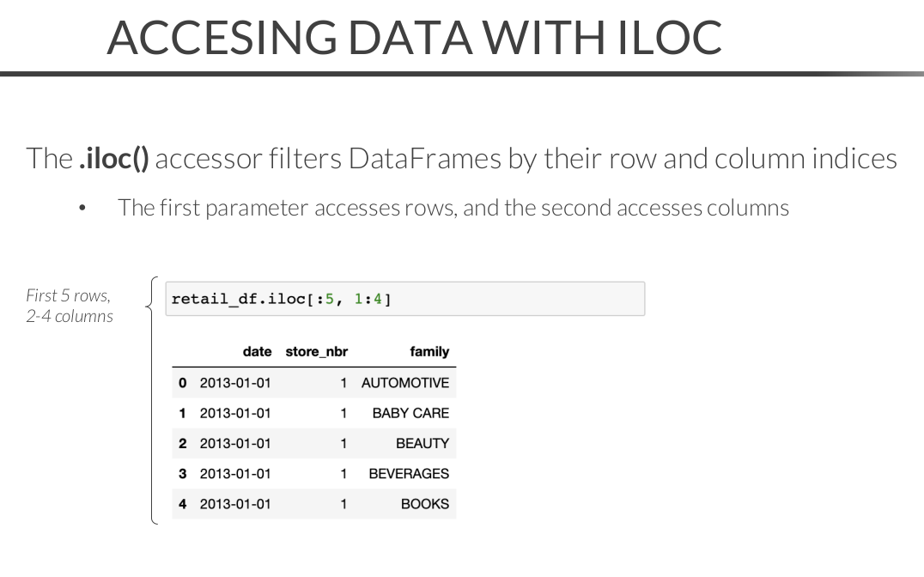
Task: Select row index 0 in the table
Action: (182, 383)
